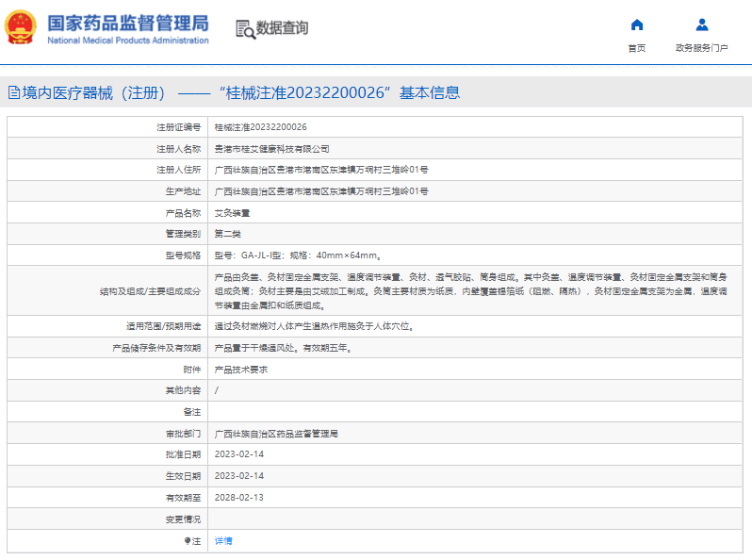752x560 pixels.
Task: Click the national emblem logo
Action: pos(20,28)
